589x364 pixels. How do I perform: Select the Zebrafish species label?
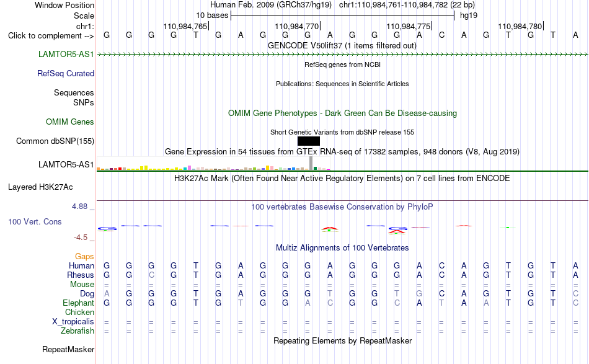click(x=77, y=331)
